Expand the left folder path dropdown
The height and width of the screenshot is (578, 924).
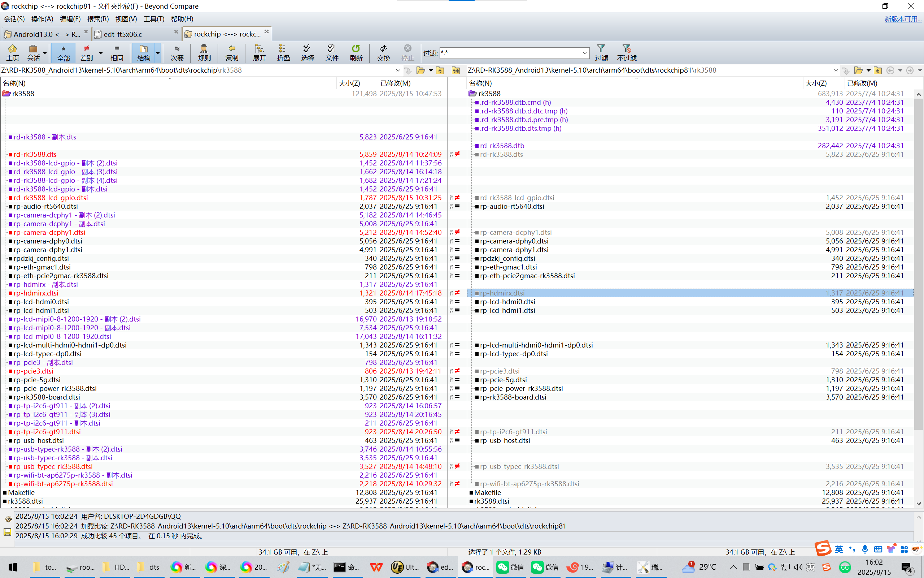[x=398, y=70]
